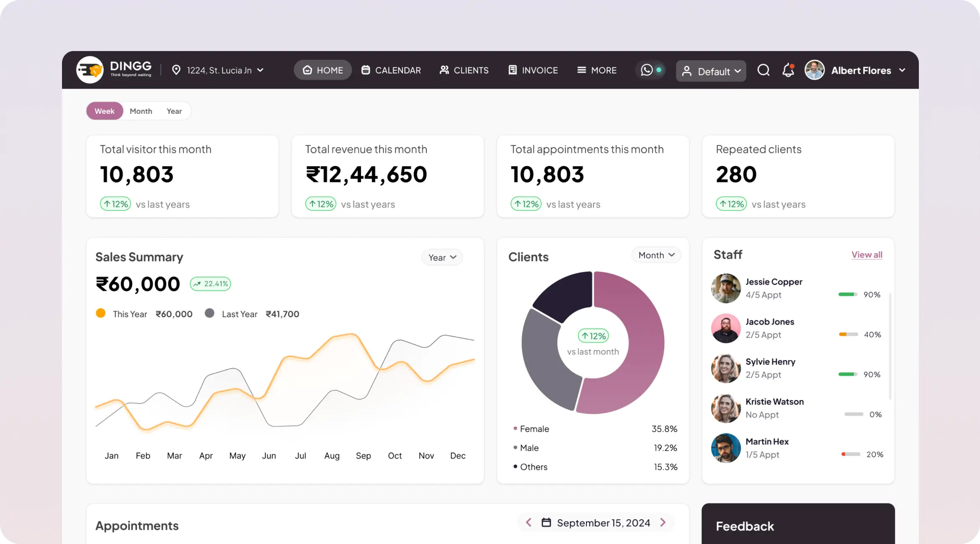Screen dimensions: 980x544
Task: Toggle Last Year legend dot
Action: tap(209, 313)
